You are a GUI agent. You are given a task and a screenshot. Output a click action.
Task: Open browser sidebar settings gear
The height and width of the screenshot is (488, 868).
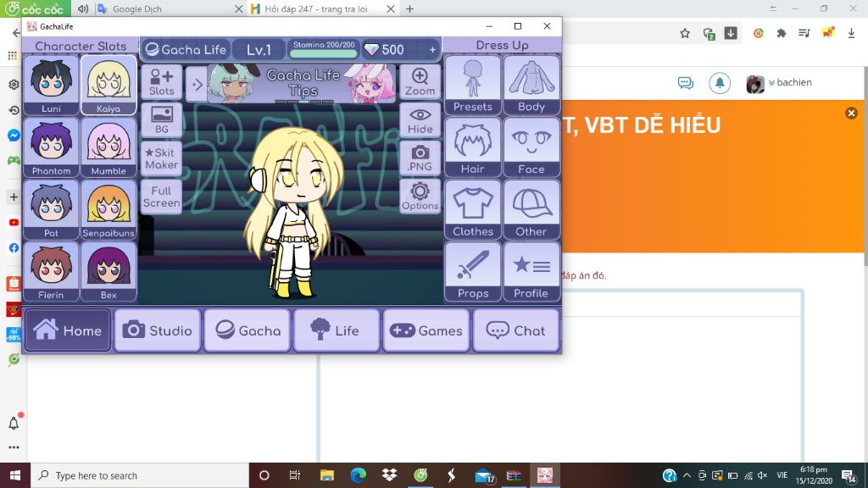[14, 85]
